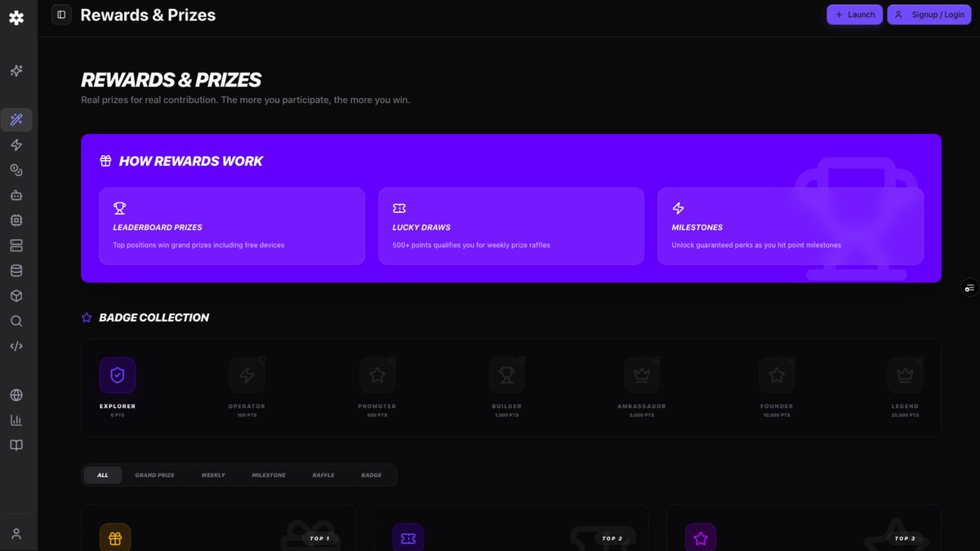The width and height of the screenshot is (980, 551).
Task: Click the gift icon on Top 1 card
Action: click(115, 538)
